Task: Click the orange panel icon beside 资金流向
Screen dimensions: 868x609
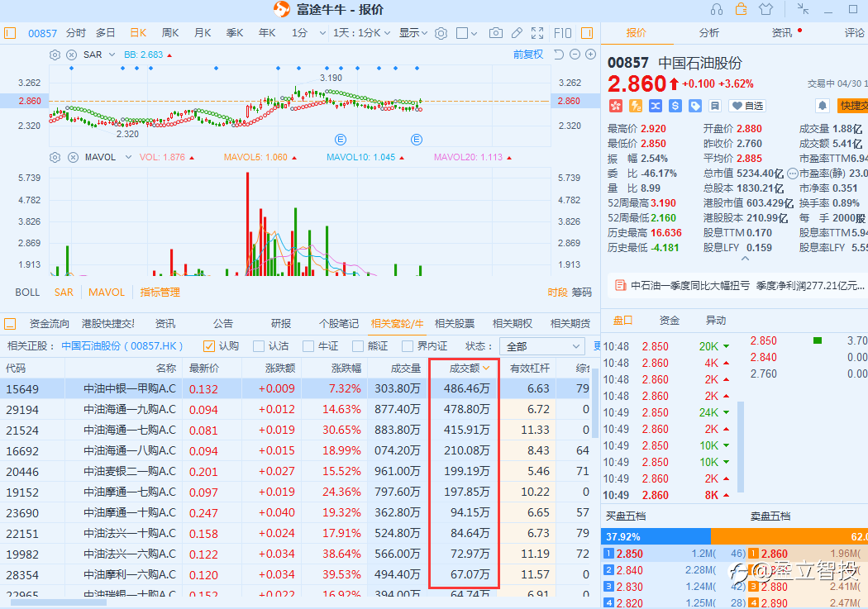Action: click(x=10, y=324)
